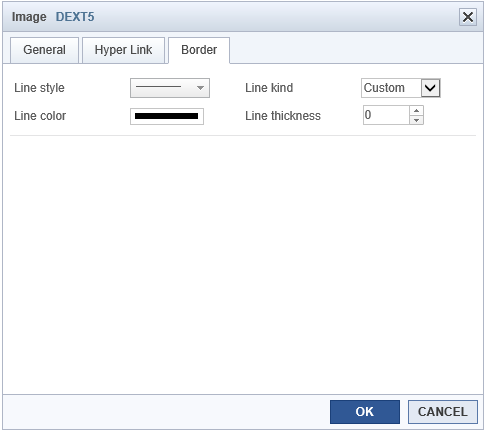Decrease line thickness with the down arrow

click(x=416, y=120)
